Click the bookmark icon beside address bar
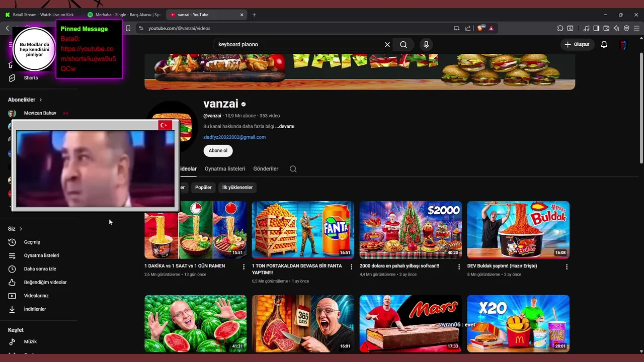Viewport: 644px width, 362px height. (128, 28)
